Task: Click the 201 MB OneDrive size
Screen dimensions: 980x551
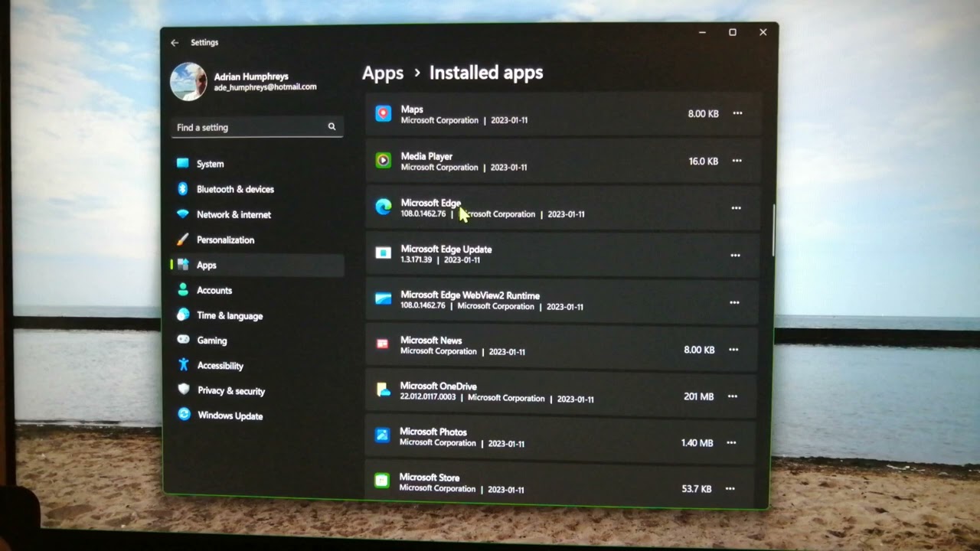Action: [698, 396]
